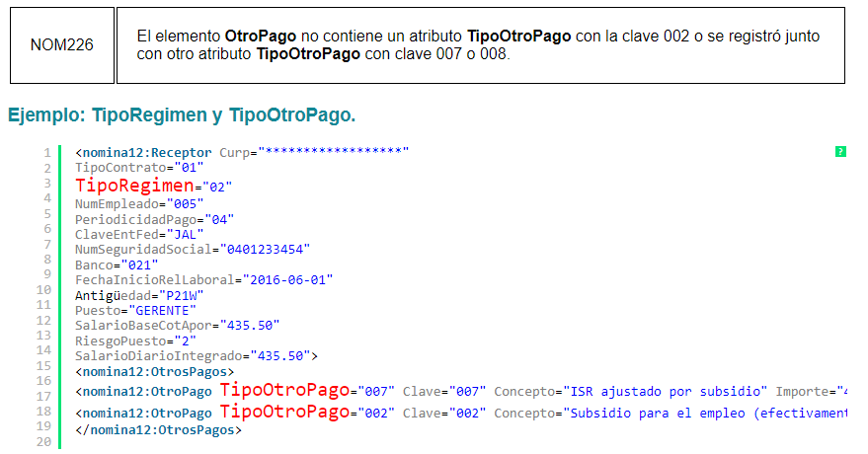868x454 pixels.
Task: Click the closing /nomina12:OtrosPagos tag
Action: pyautogui.click(x=158, y=429)
